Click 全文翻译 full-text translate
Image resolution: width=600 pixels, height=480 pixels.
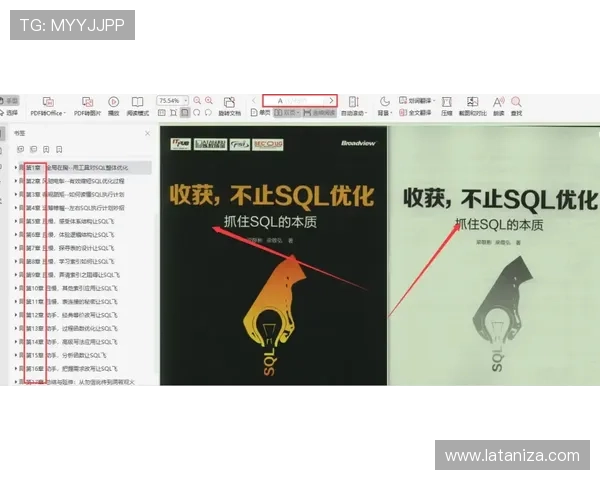(x=415, y=113)
